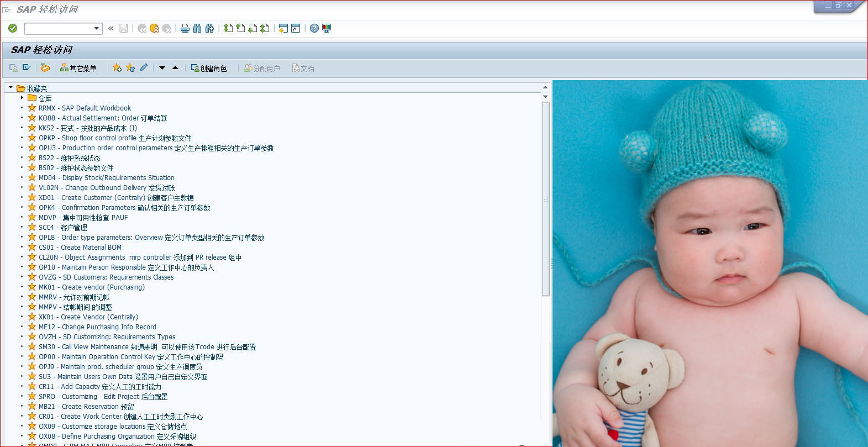
Task: Select OPKP - Shop floor control profile
Action: (x=115, y=138)
